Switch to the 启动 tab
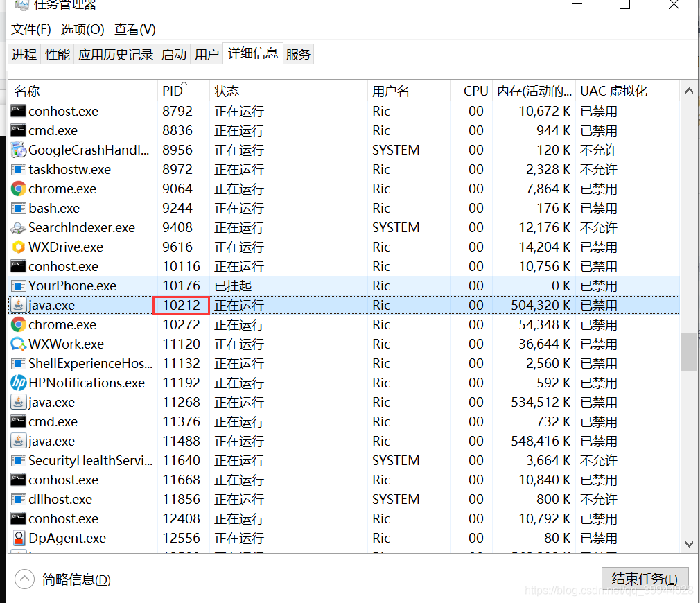700x603 pixels. 174,55
